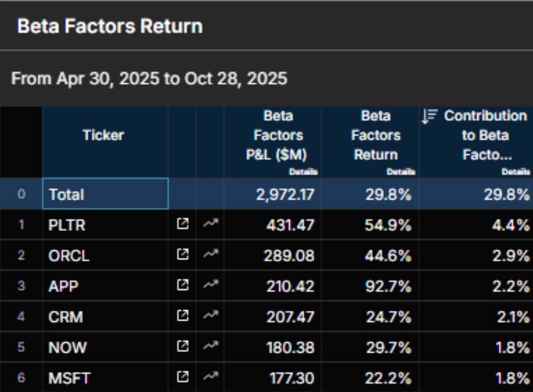Open Details under Beta Factors Return header
This screenshot has width=533, height=392.
point(401,172)
